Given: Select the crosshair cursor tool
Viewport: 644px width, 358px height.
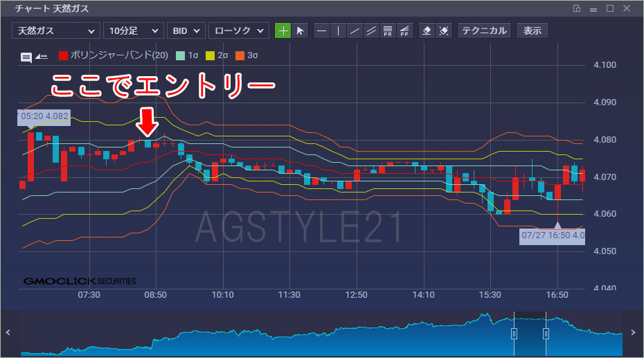Looking at the screenshot, I should tap(283, 31).
